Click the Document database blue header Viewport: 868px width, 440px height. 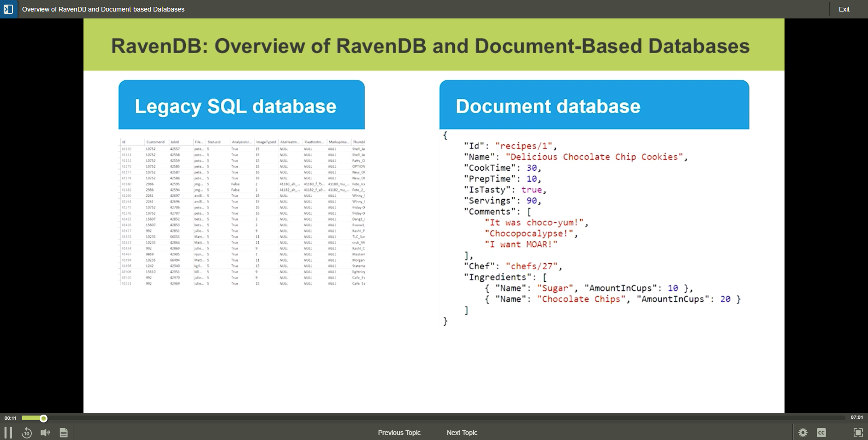click(x=594, y=105)
